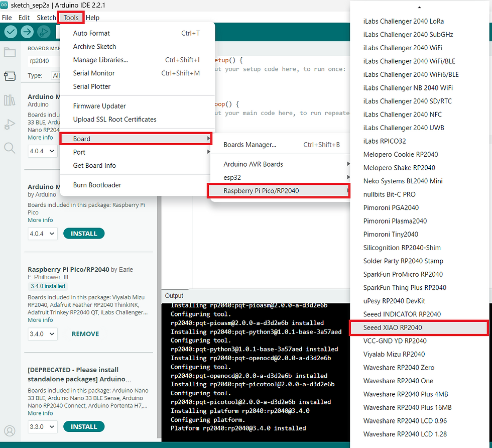This screenshot has width=492, height=448.
Task: Select Archive Sketch menu entry
Action: [x=137, y=47]
